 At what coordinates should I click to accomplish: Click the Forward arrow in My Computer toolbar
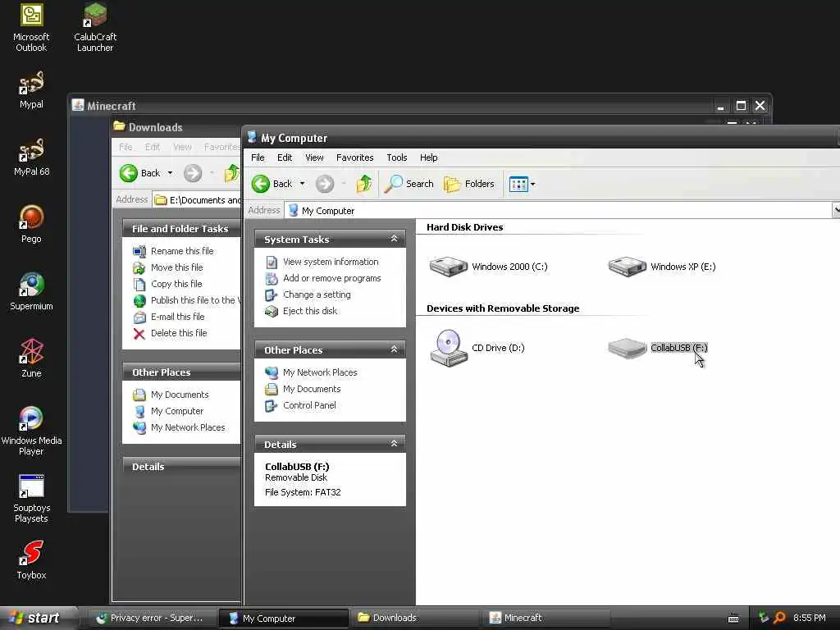click(325, 184)
